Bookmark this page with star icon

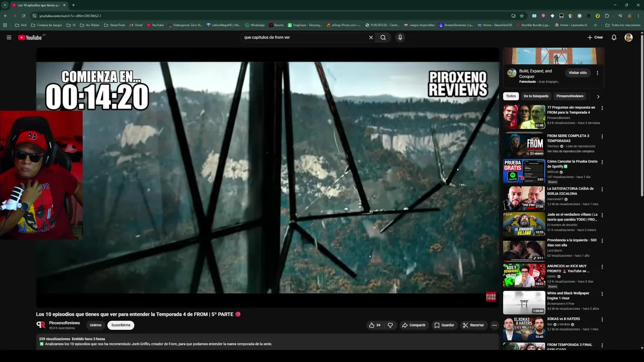[522, 16]
